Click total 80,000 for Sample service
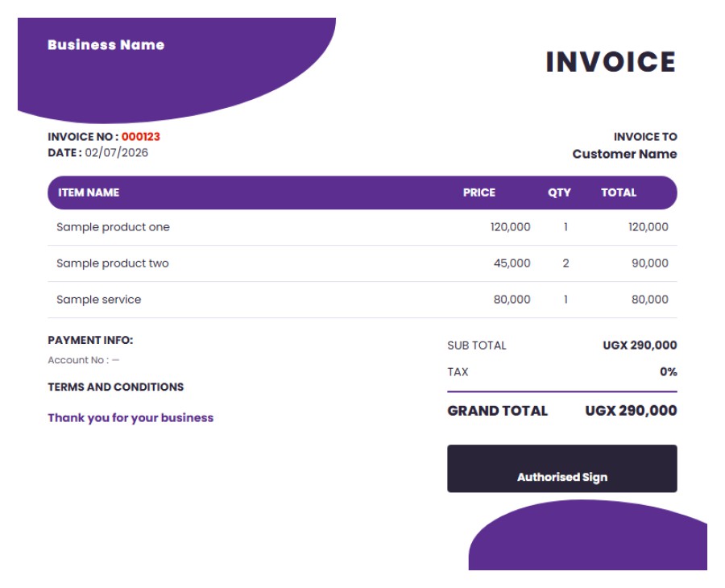 pos(649,300)
